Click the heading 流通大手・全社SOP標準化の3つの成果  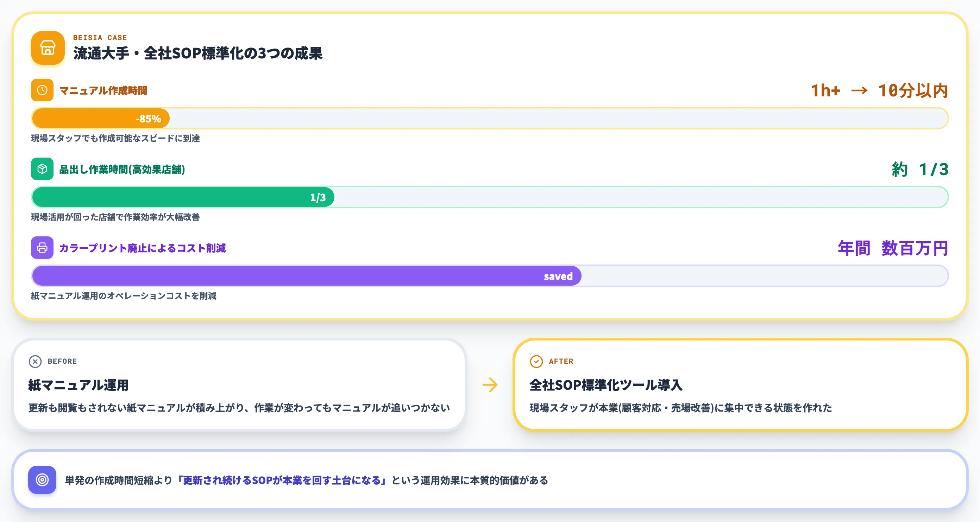point(198,53)
